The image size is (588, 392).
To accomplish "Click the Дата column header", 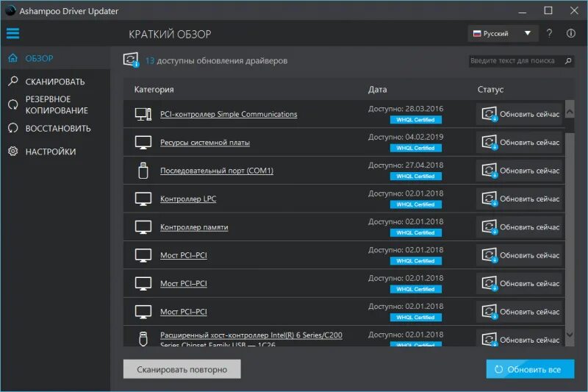I will click(377, 89).
